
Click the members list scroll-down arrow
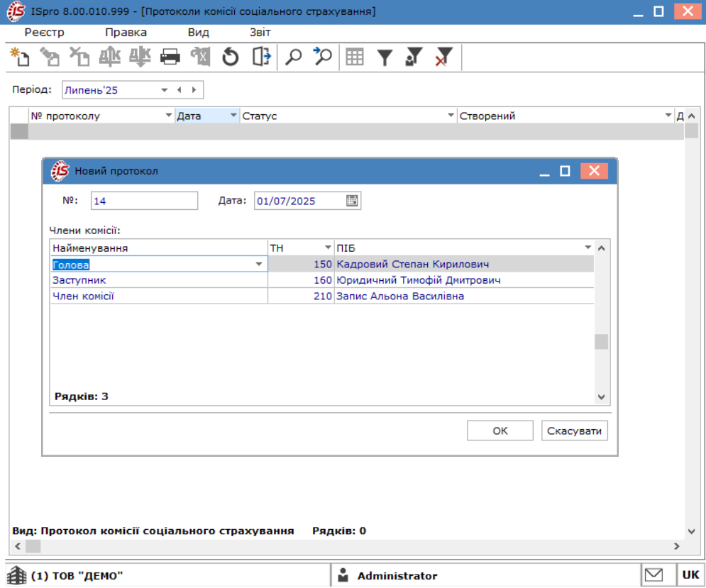601,397
